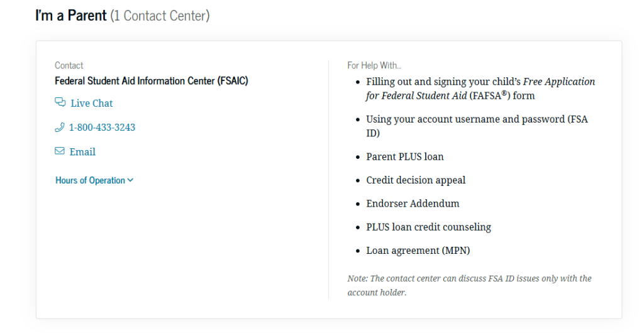Click the Parent PLUS loan list item

click(405, 156)
